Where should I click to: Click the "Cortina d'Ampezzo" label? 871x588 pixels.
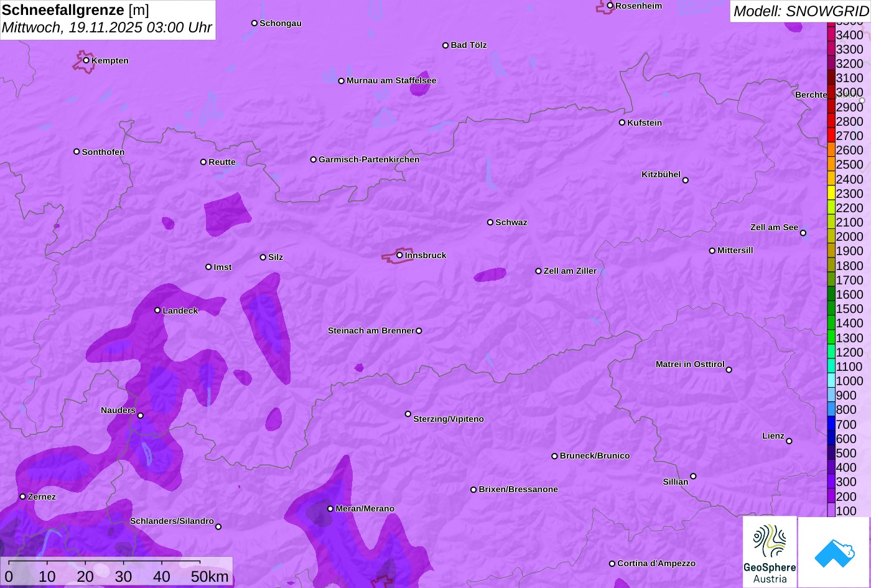[656, 563]
